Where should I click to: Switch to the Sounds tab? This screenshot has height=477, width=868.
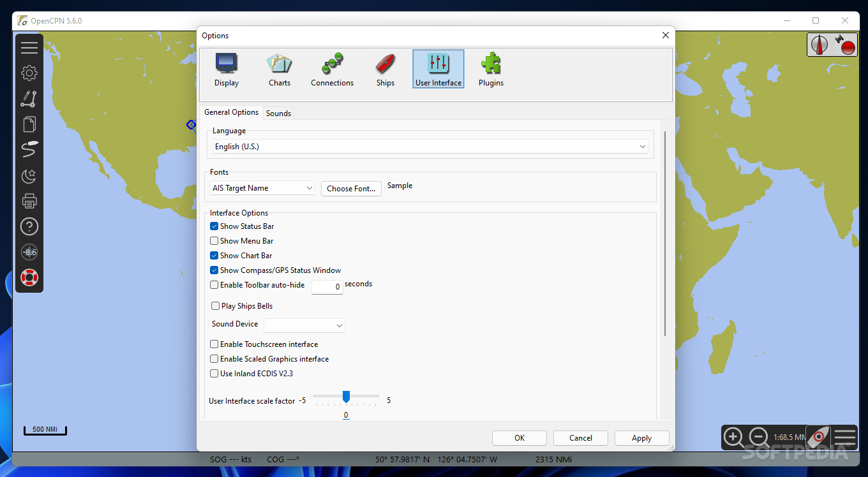click(279, 114)
